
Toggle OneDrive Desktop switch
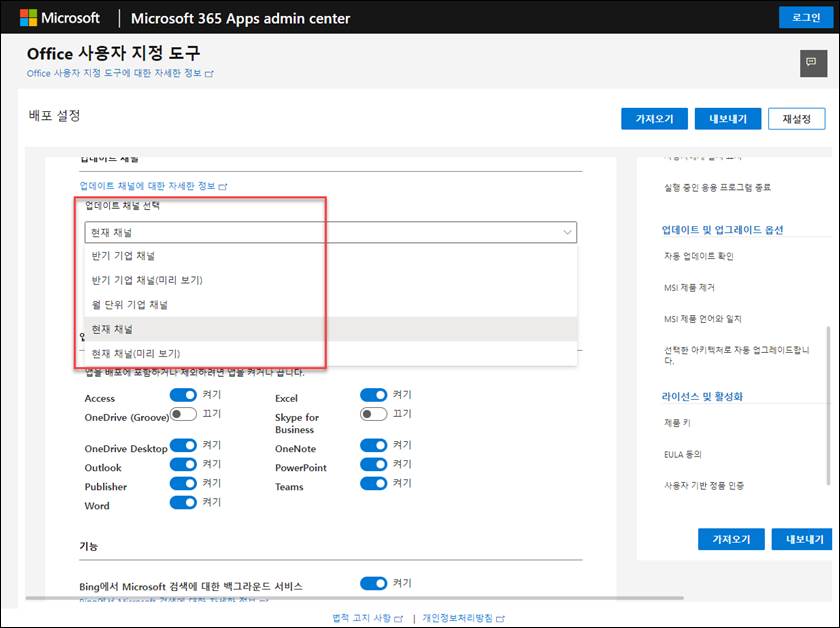pyautogui.click(x=183, y=445)
